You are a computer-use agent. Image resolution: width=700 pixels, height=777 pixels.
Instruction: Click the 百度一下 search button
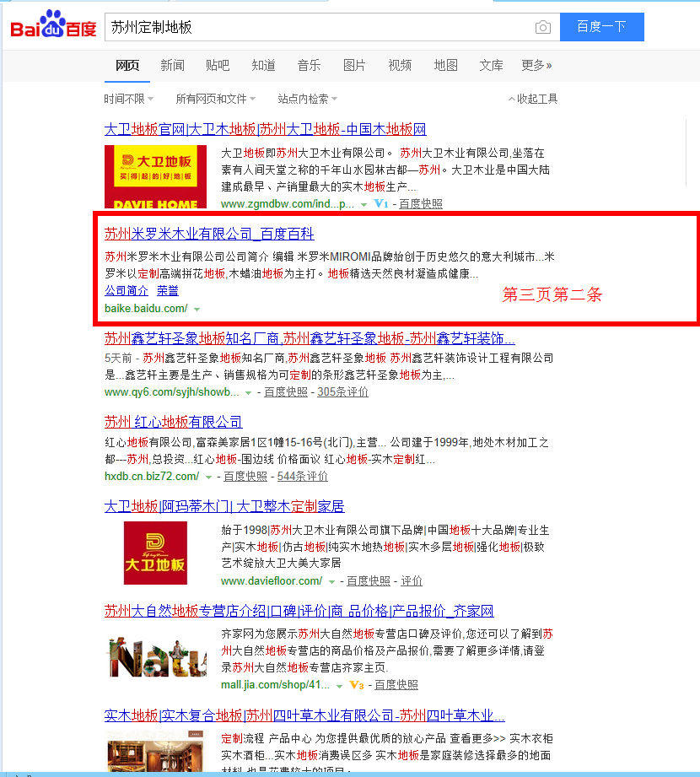coord(602,27)
